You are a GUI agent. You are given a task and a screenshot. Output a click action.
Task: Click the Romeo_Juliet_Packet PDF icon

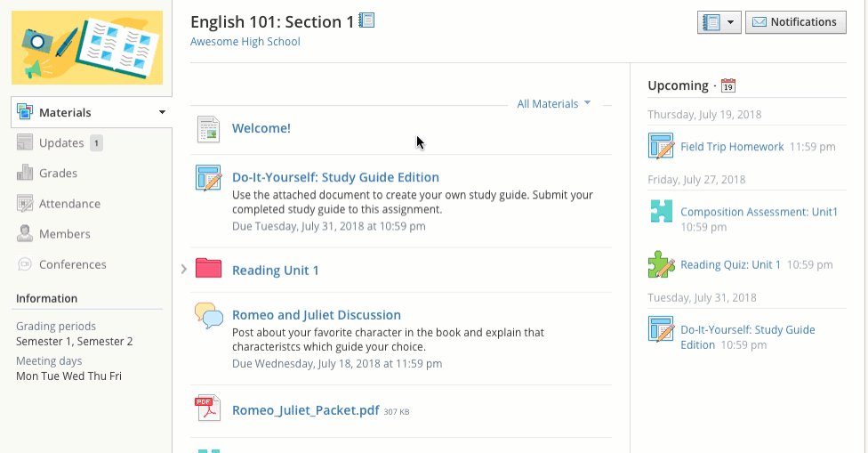click(x=207, y=409)
